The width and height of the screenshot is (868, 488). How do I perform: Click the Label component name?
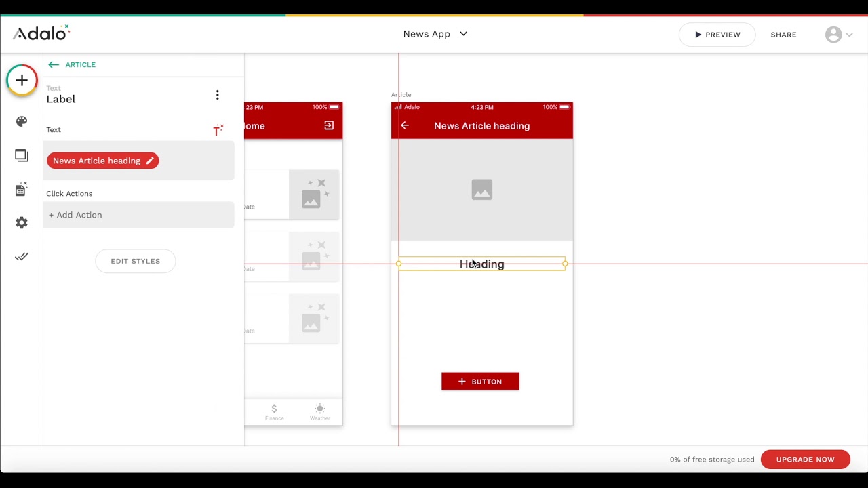(61, 99)
